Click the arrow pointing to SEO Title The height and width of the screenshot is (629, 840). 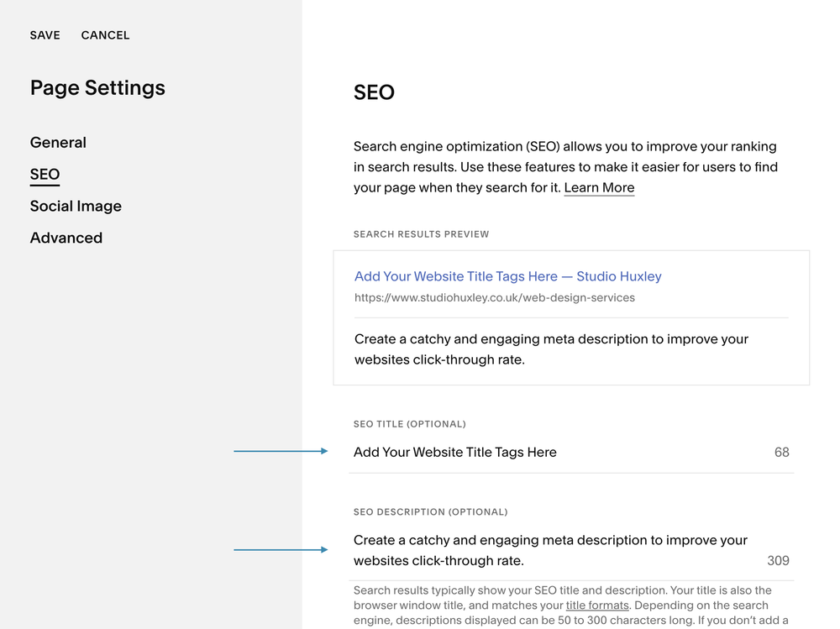pyautogui.click(x=281, y=452)
